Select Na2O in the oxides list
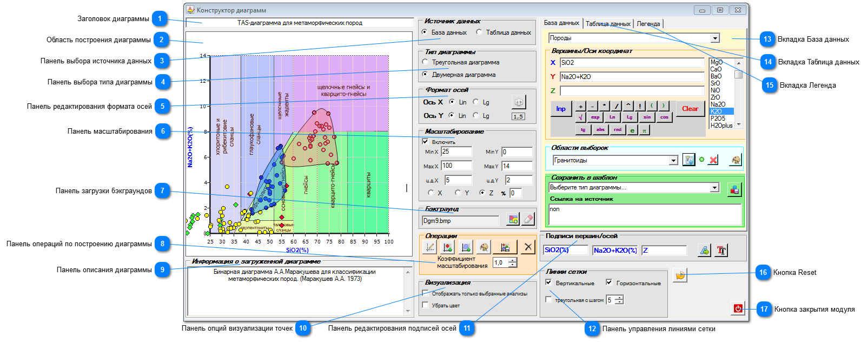The image size is (868, 342). point(721,104)
